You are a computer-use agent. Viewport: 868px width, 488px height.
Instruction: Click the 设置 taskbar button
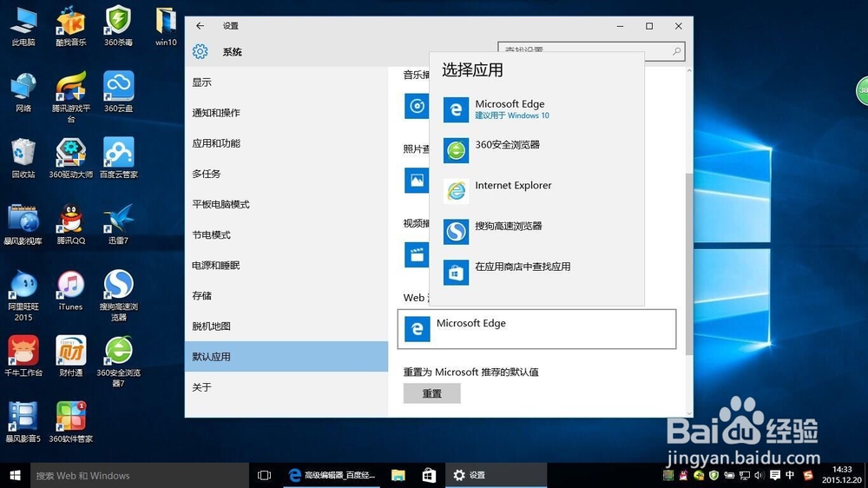(496, 475)
